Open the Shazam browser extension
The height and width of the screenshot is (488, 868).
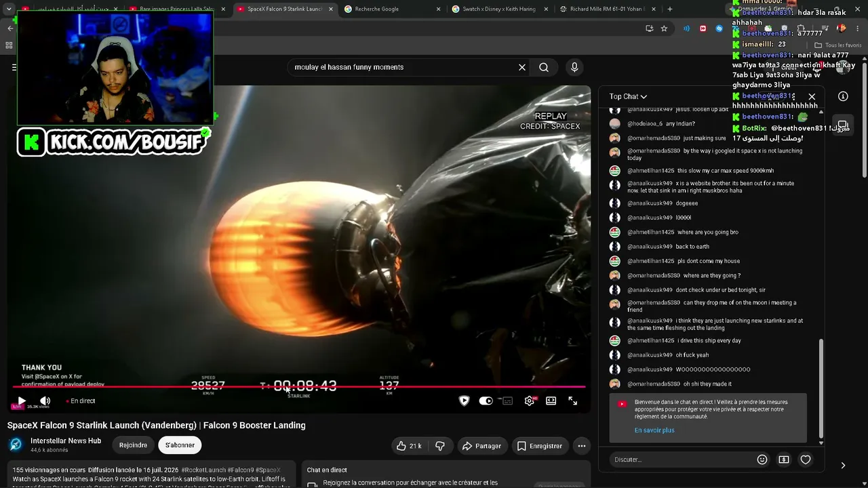[719, 28]
